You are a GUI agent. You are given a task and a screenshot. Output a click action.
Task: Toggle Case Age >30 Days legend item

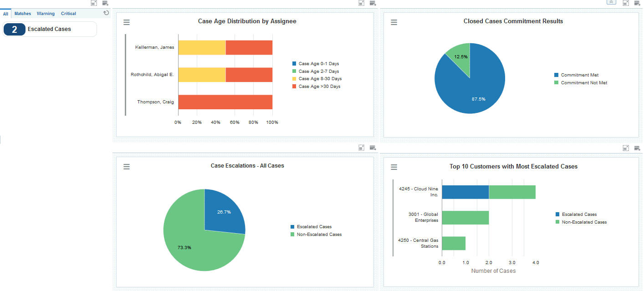click(x=317, y=87)
